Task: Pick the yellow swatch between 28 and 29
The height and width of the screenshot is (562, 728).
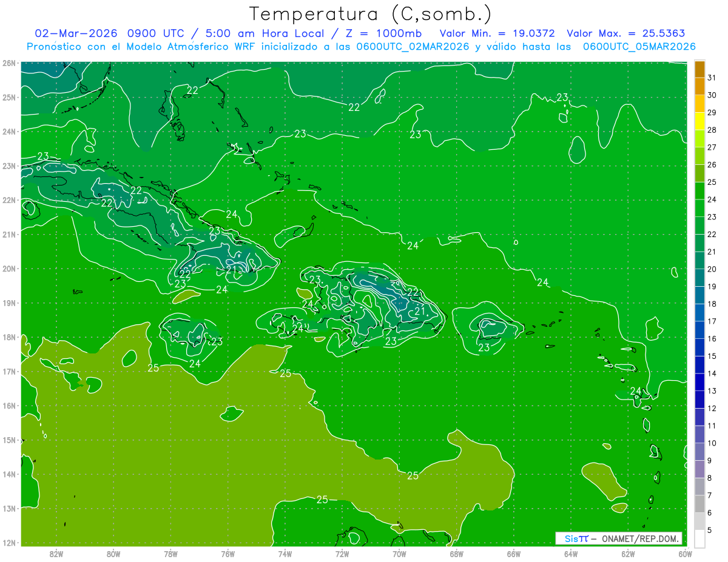Action: tap(699, 121)
